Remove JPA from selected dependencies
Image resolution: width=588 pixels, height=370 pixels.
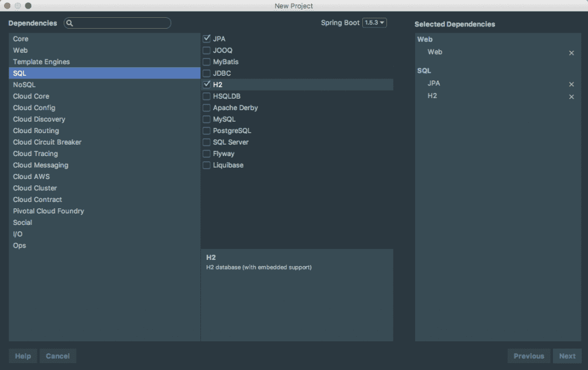point(571,83)
